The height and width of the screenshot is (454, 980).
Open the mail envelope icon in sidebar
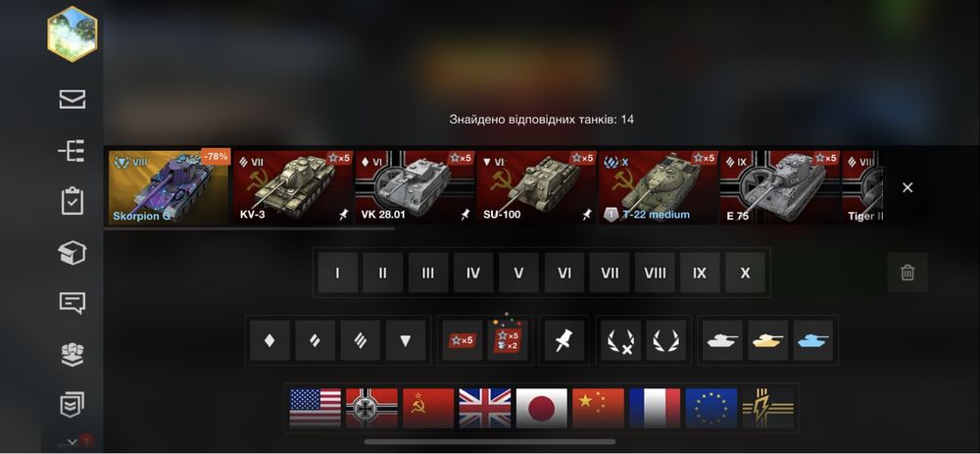tap(73, 99)
